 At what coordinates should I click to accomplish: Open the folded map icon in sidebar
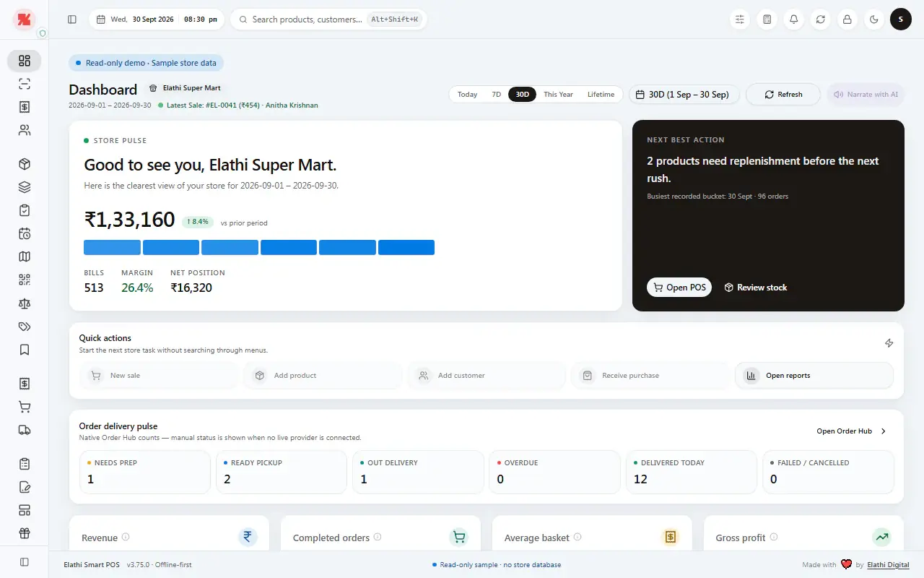(x=25, y=256)
